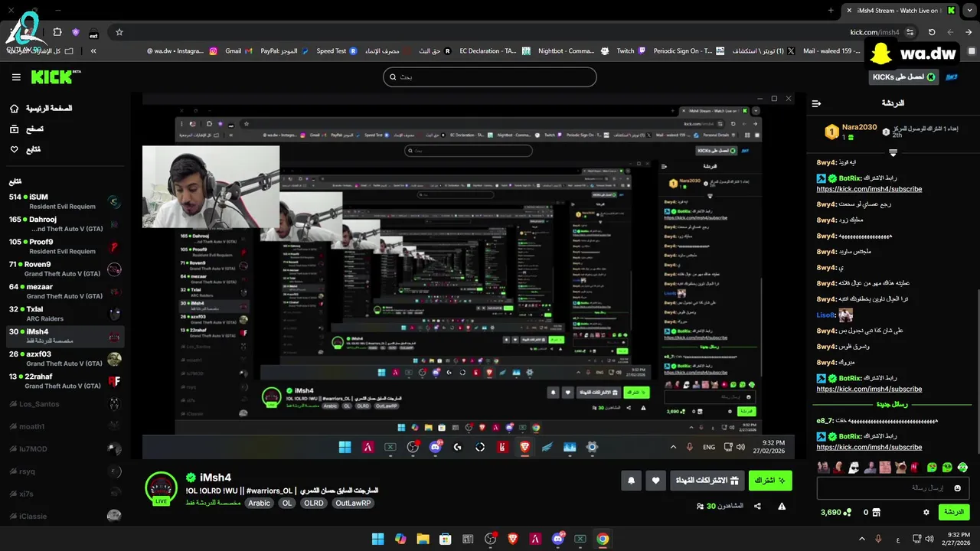Show hidden system tray icons
980x551 pixels.
point(861,539)
